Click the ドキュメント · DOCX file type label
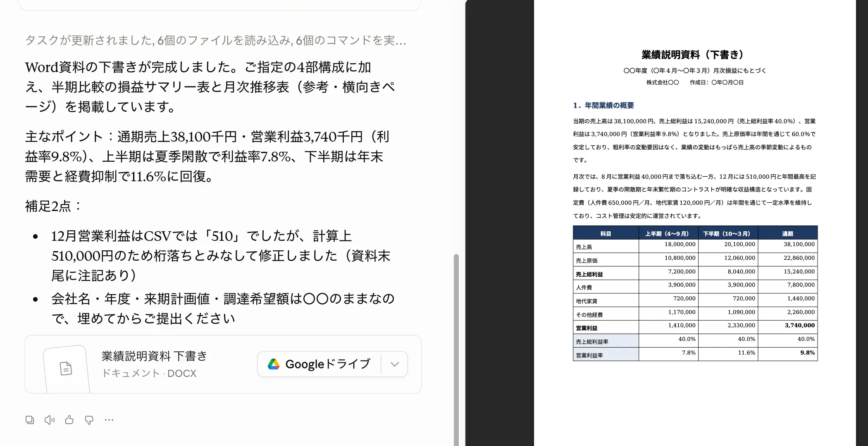 [x=149, y=373]
